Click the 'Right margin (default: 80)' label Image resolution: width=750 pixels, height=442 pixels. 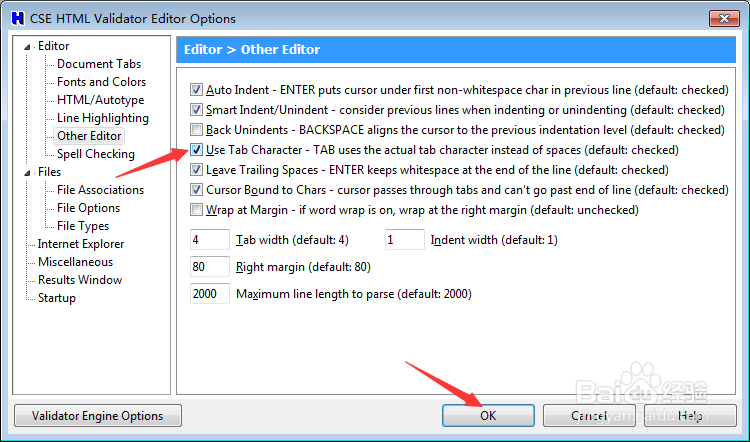[x=303, y=266]
